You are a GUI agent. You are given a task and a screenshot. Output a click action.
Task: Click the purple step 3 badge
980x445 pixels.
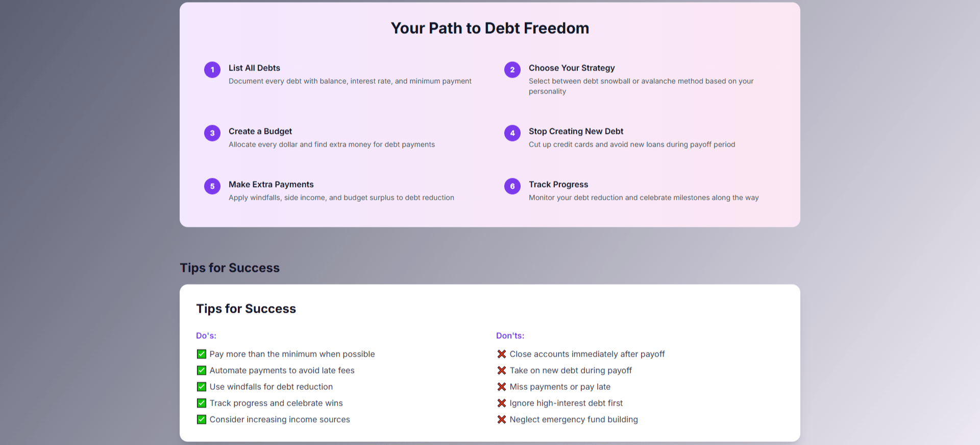[x=212, y=133]
